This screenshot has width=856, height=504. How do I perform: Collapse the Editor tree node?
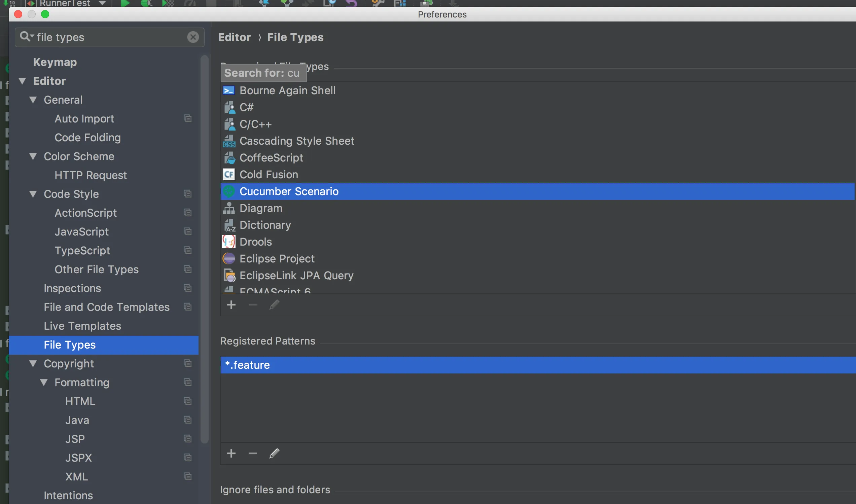(23, 81)
